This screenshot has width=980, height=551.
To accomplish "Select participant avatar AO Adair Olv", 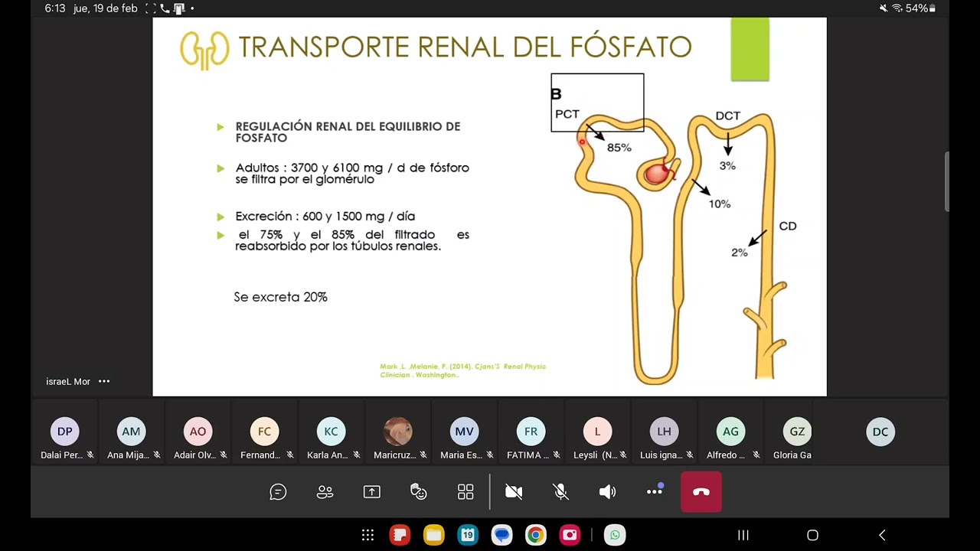I will (x=198, y=432).
